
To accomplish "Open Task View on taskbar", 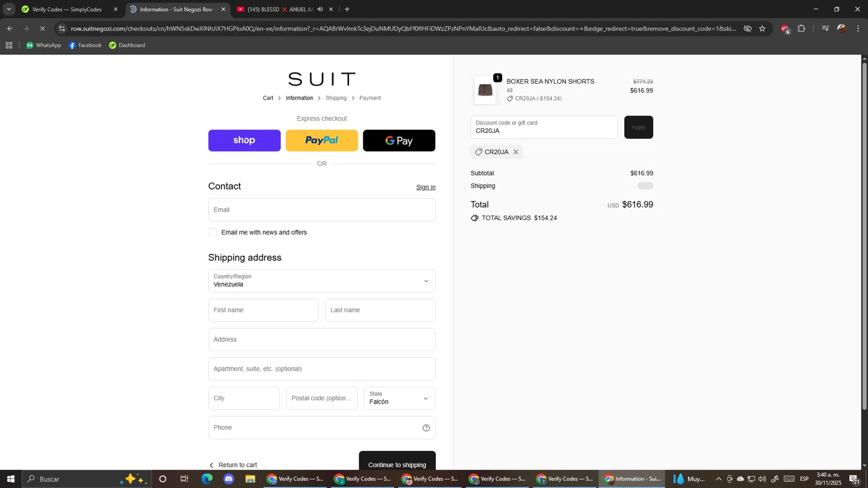I will (185, 479).
